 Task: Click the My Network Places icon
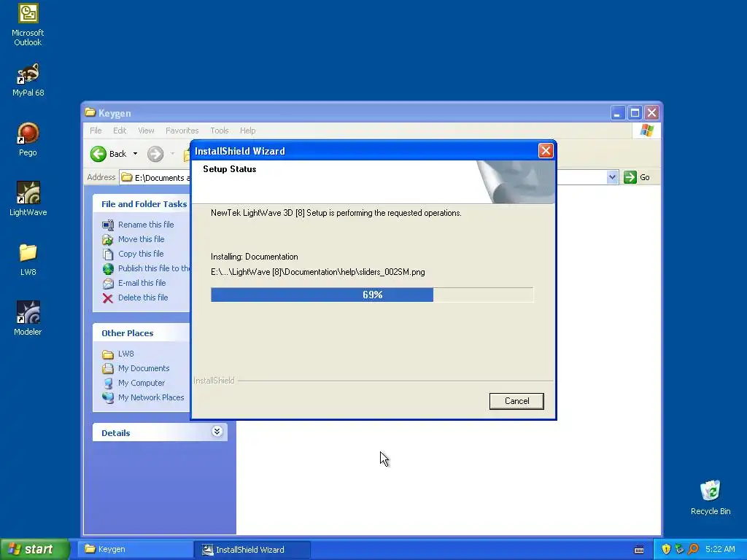[108, 397]
